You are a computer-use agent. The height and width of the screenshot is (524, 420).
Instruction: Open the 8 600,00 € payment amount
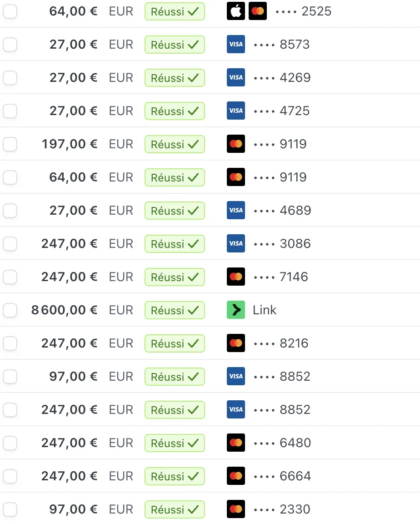65,310
